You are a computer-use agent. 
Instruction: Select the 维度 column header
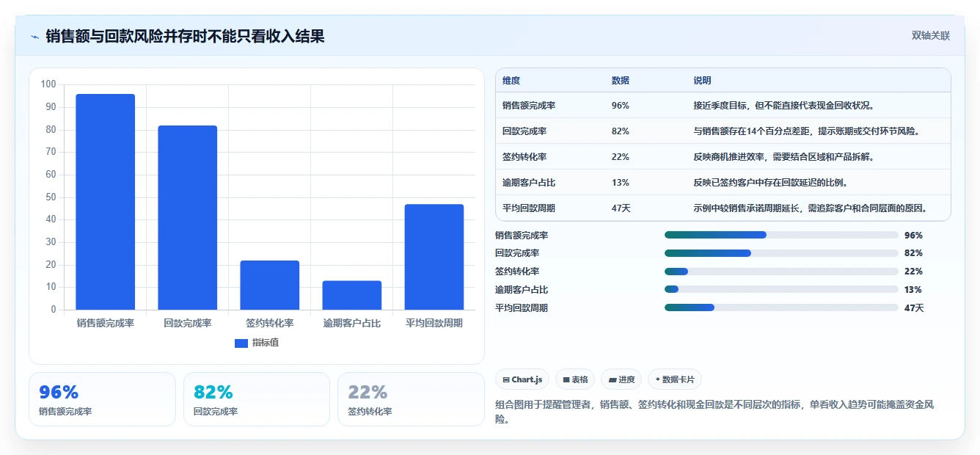511,81
